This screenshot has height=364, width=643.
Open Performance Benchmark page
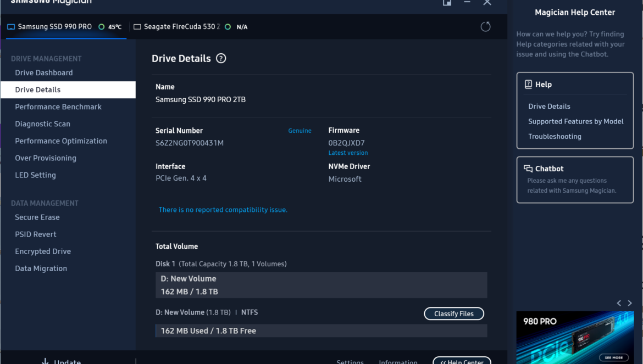tap(58, 107)
